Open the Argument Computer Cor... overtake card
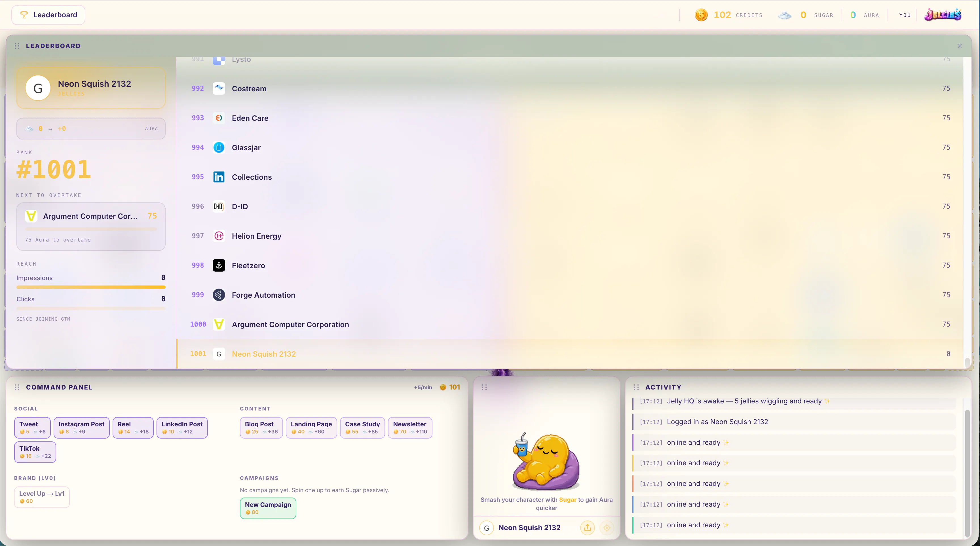The image size is (980, 546). tap(91, 227)
